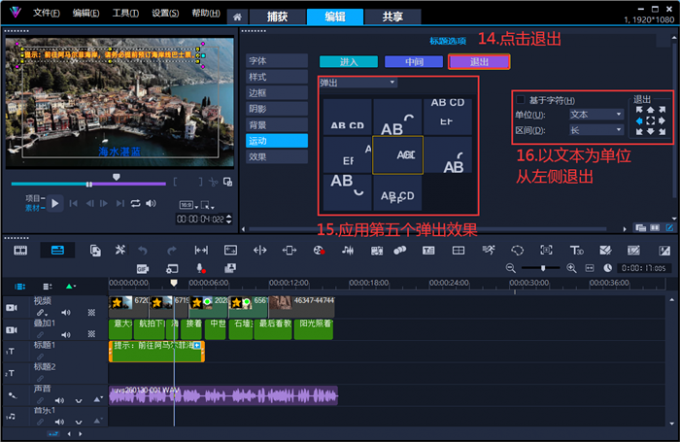
Task: Open the aspect ratio 16:9 dropdown
Action: [x=189, y=205]
